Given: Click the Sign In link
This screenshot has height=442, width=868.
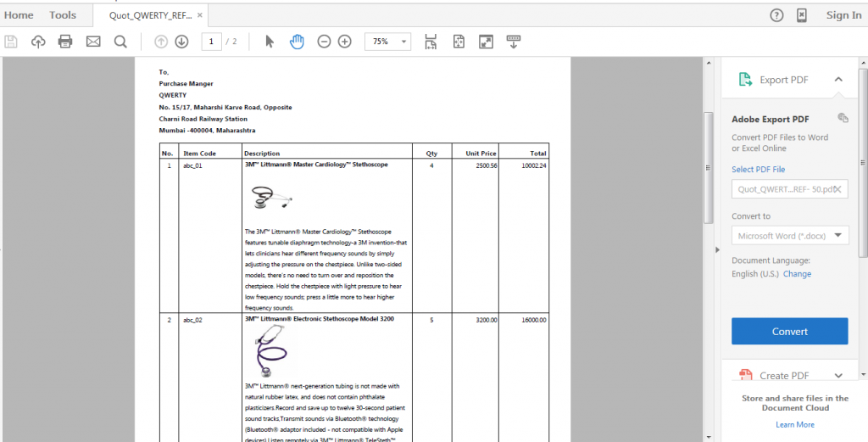Looking at the screenshot, I should click(843, 15).
